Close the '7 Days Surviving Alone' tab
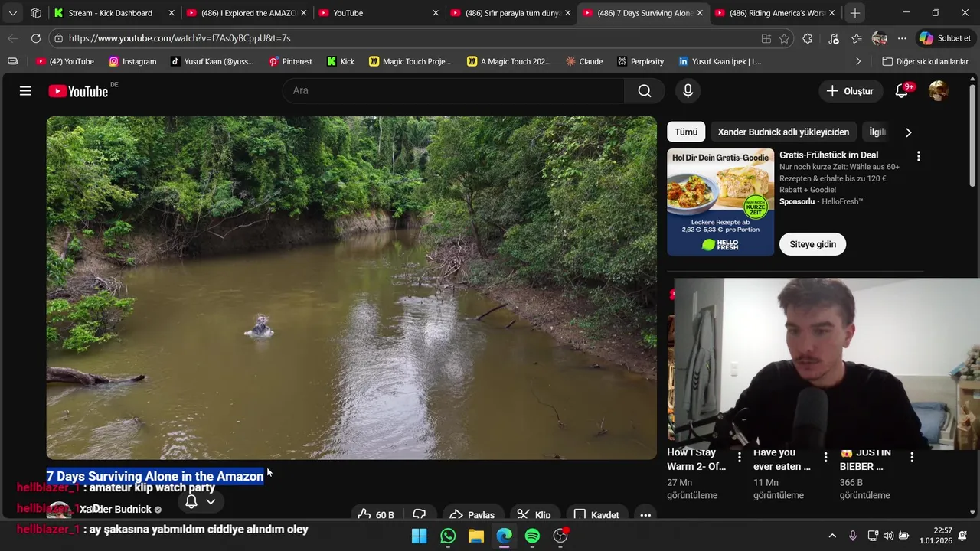Image resolution: width=980 pixels, height=551 pixels. pyautogui.click(x=700, y=13)
